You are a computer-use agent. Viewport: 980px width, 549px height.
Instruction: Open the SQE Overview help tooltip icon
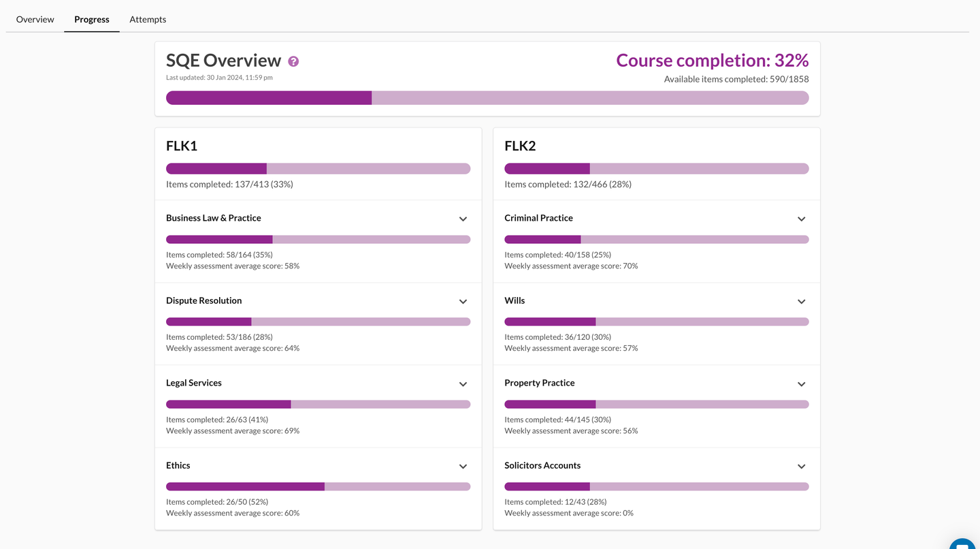pyautogui.click(x=293, y=61)
